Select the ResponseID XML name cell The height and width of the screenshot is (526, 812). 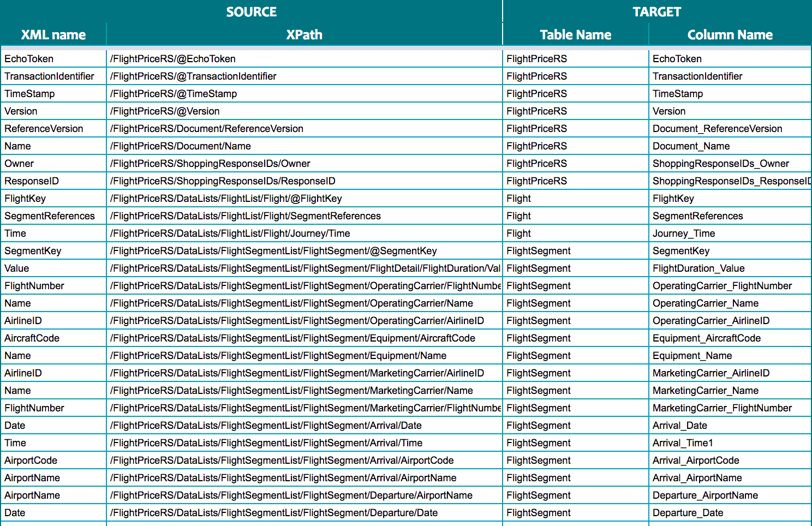pos(53,181)
